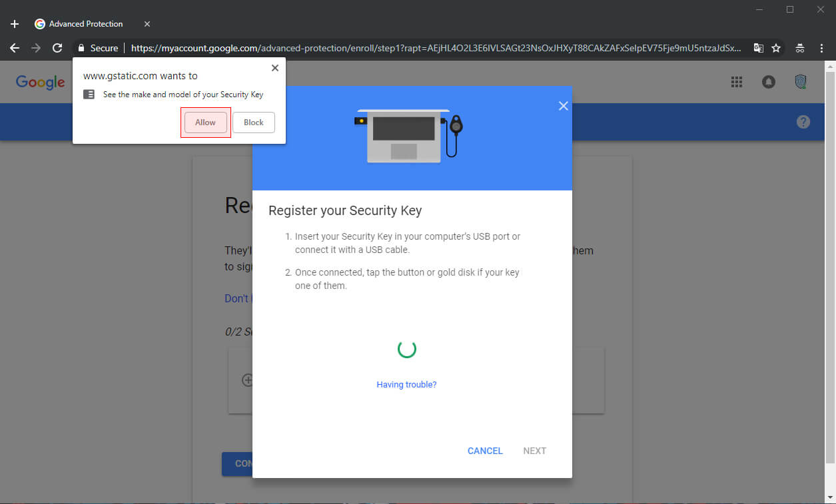Select the Advanced Protection tab

(x=85, y=24)
